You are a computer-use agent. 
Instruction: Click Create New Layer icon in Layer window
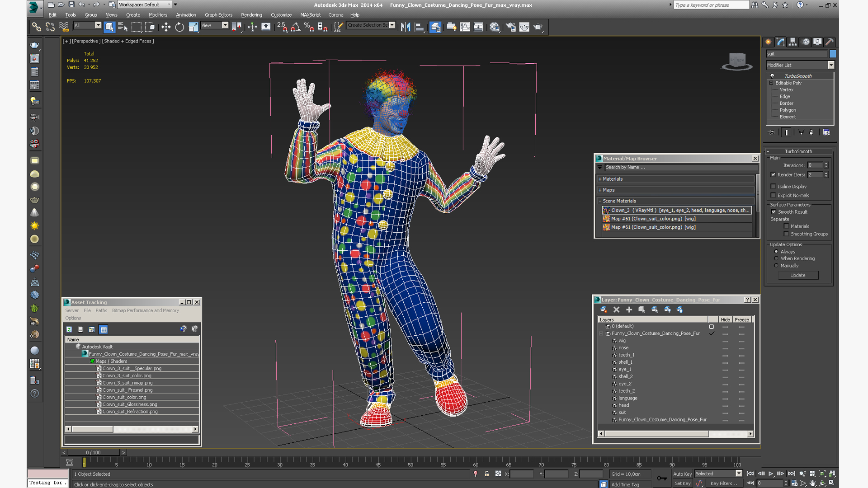point(604,310)
